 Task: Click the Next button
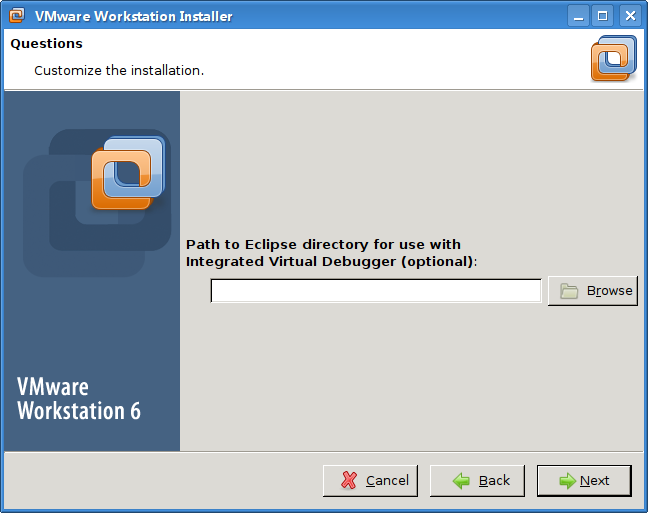tap(584, 480)
